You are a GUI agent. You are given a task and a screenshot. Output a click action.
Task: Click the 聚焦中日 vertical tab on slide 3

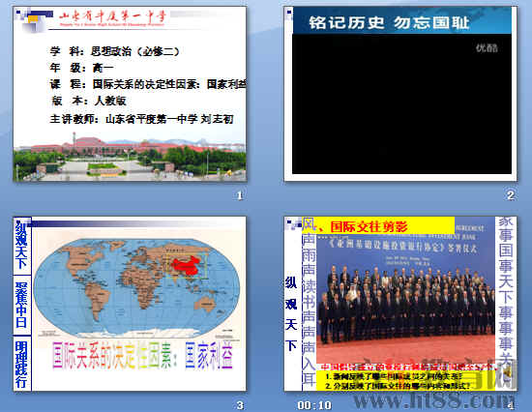pyautogui.click(x=22, y=305)
